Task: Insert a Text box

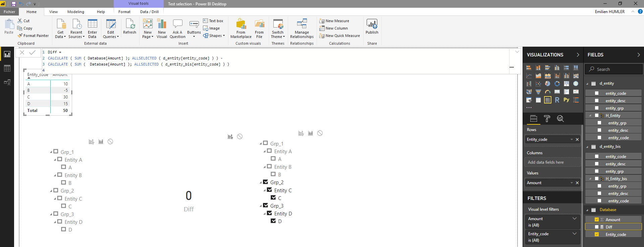Action: pos(213,21)
